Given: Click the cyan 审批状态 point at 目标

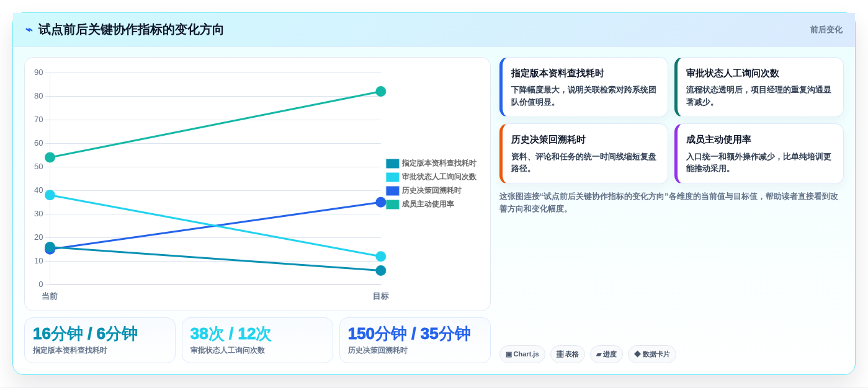Looking at the screenshot, I should [381, 257].
